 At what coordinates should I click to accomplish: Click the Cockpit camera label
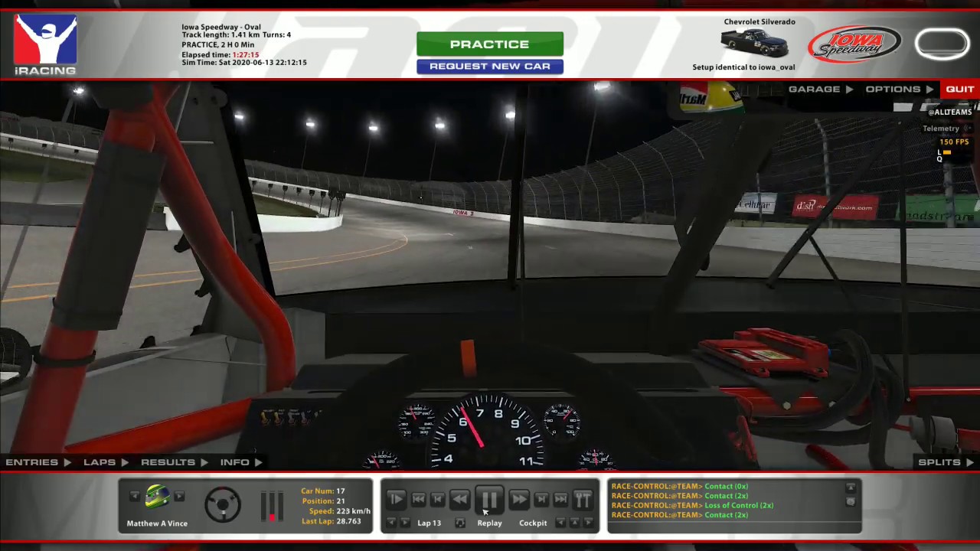533,523
